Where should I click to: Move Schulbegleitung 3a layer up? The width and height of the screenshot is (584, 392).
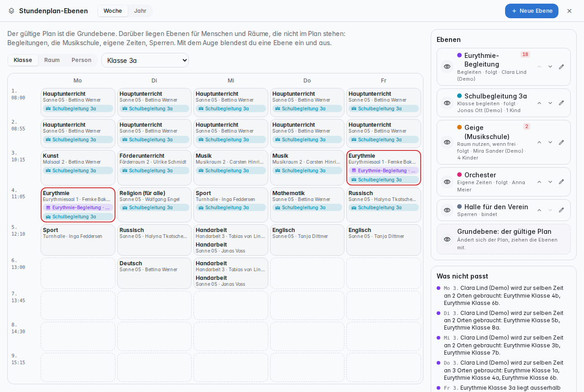coord(539,103)
